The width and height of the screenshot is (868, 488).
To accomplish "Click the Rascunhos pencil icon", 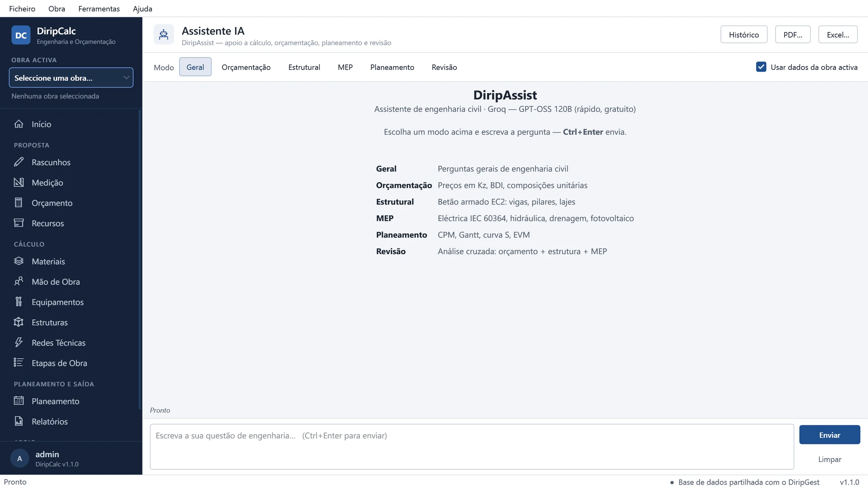I will pos(19,162).
